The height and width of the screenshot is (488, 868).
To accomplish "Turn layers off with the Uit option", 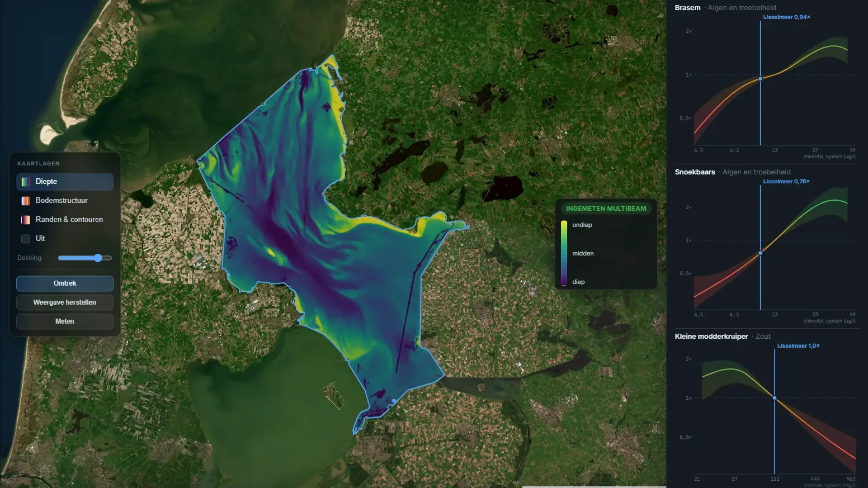I will pyautogui.click(x=65, y=239).
